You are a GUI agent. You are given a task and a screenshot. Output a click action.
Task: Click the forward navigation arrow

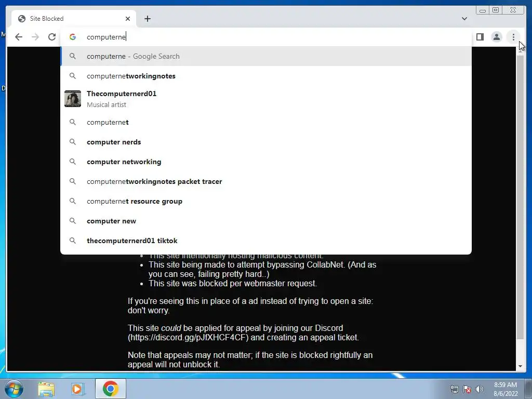tap(35, 37)
